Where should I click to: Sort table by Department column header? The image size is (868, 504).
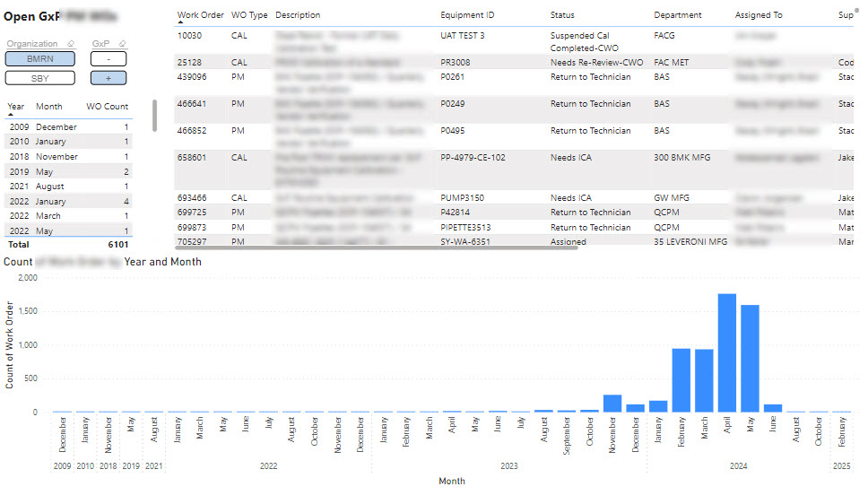point(678,15)
